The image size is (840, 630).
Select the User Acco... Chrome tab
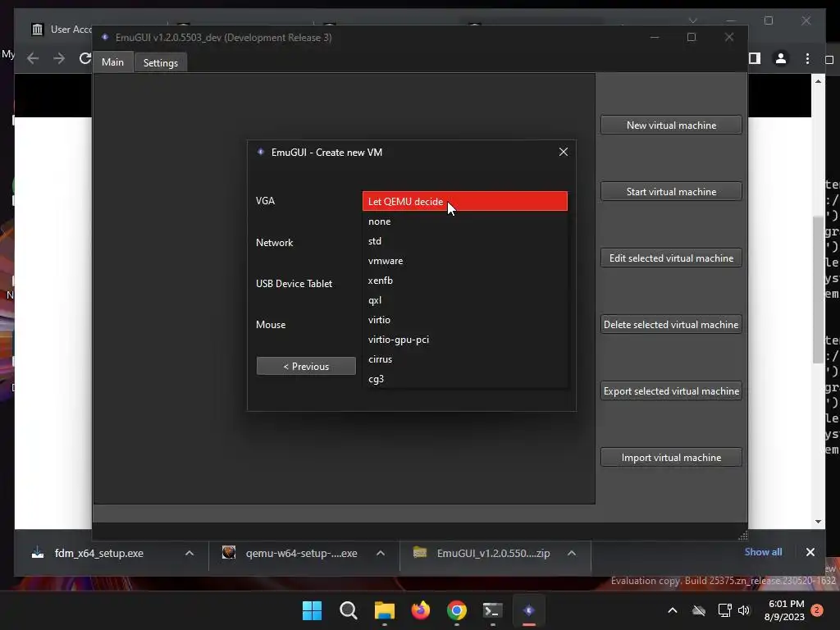click(x=62, y=30)
